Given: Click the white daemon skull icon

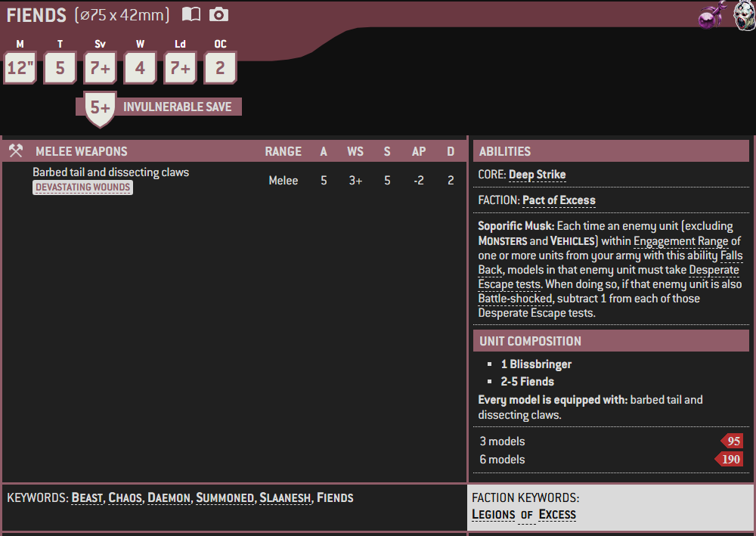Looking at the screenshot, I should (x=744, y=17).
